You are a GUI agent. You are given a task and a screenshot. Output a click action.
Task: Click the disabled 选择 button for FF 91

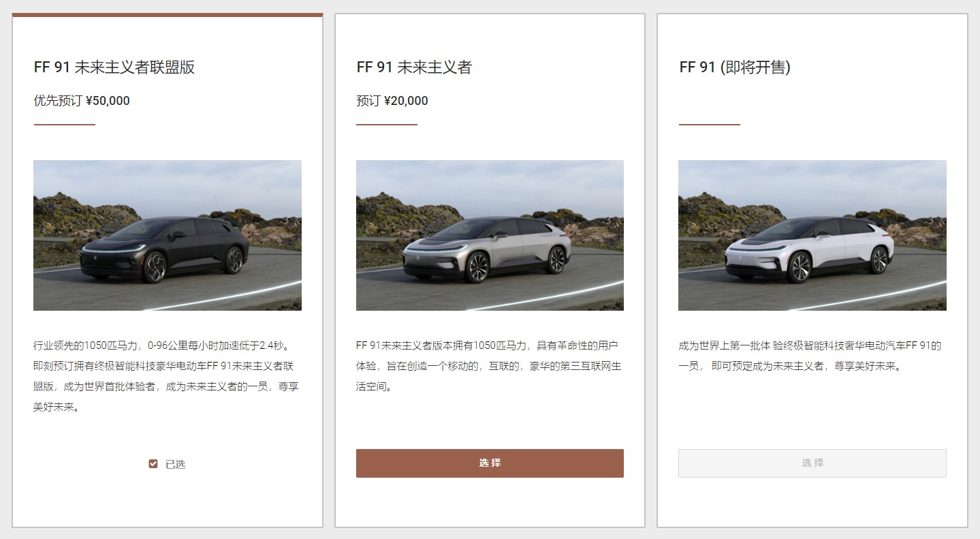pos(812,463)
